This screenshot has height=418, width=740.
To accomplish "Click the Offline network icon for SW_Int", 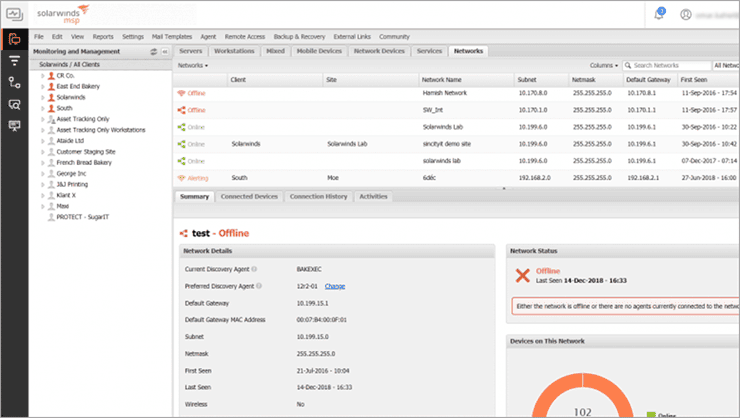I will [181, 110].
